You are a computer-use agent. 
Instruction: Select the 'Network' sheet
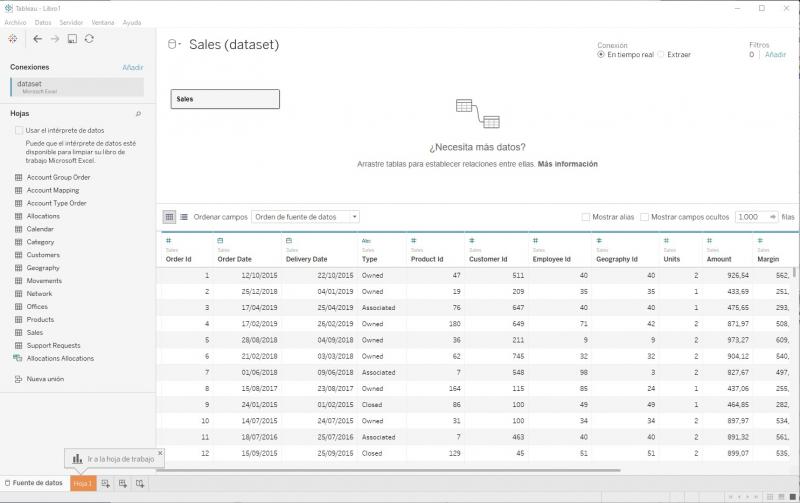click(x=39, y=293)
